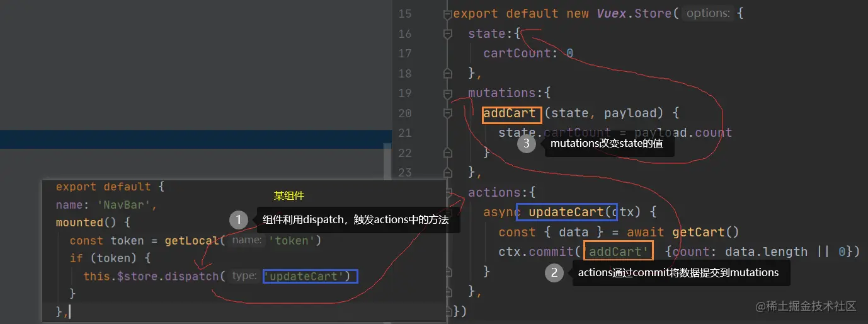Click the 'async' keyword

click(x=502, y=212)
